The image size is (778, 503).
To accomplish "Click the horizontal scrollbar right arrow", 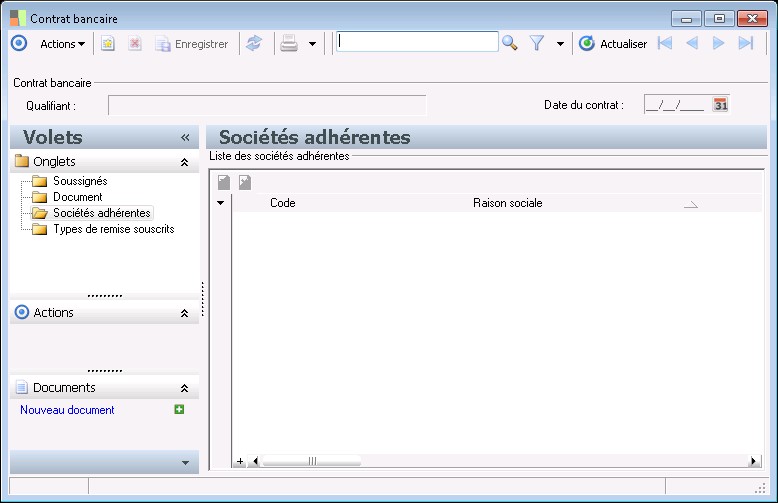I will (x=754, y=461).
